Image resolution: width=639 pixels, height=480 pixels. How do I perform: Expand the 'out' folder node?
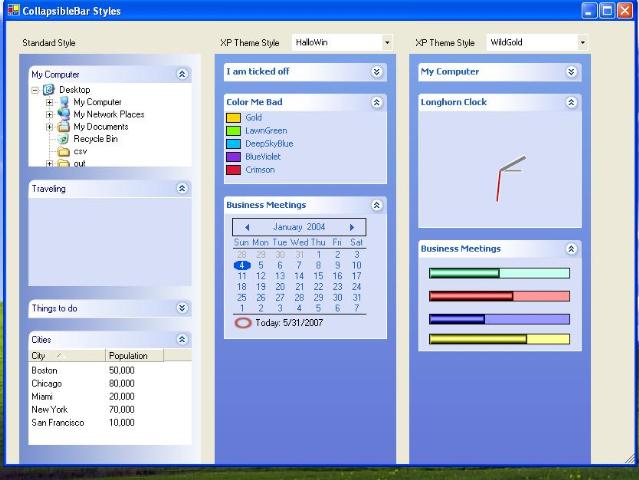pos(49,164)
